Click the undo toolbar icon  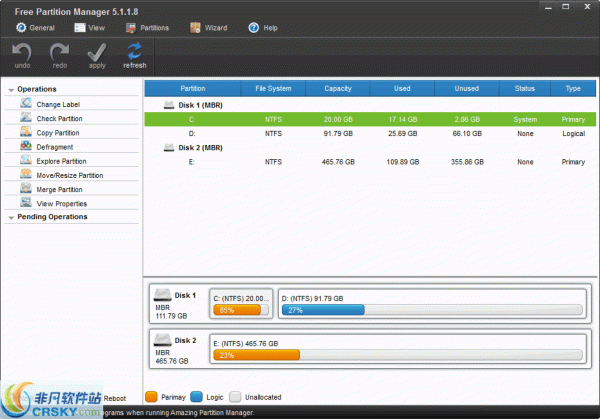tap(22, 53)
